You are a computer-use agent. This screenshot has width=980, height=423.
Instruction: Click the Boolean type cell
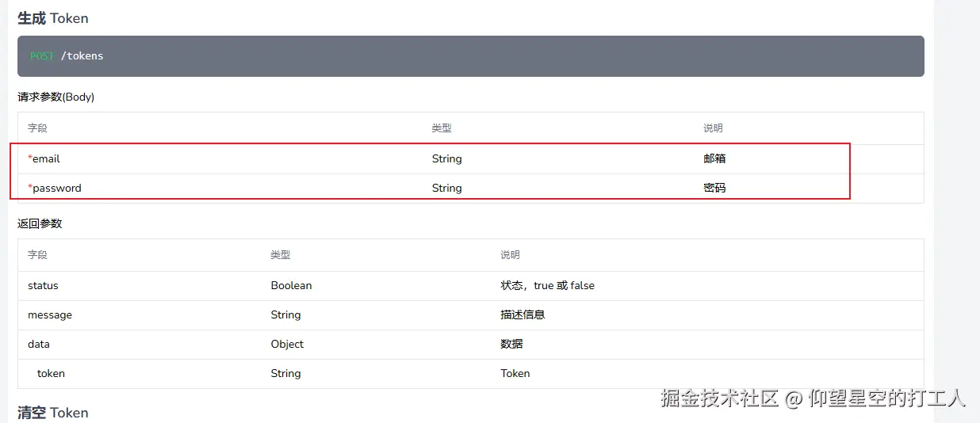pyautogui.click(x=291, y=285)
